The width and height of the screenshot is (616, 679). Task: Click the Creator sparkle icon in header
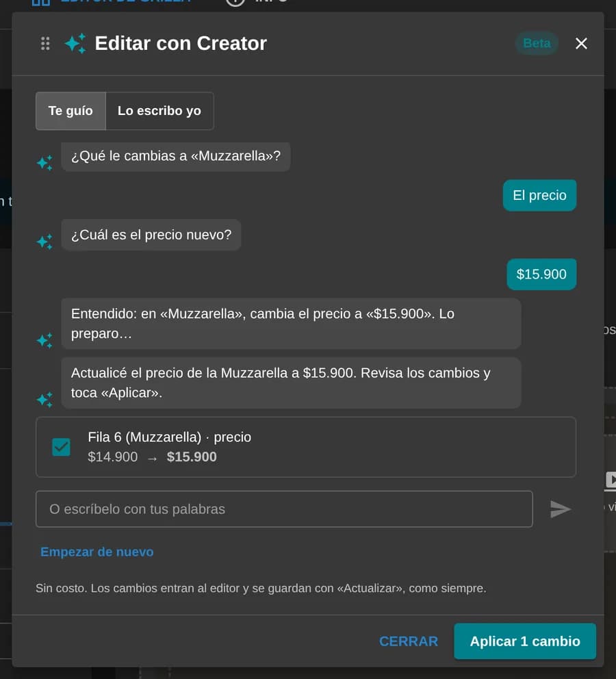[x=75, y=43]
